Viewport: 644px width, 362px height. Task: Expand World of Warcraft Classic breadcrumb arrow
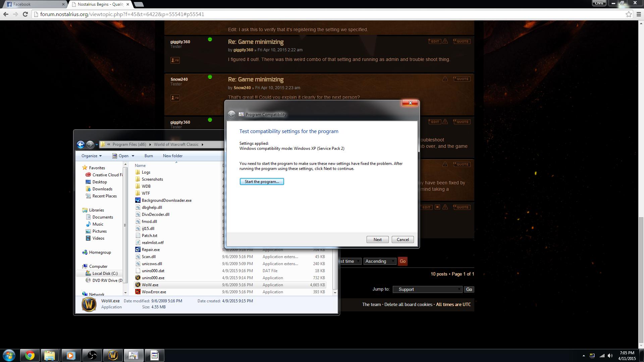pyautogui.click(x=202, y=144)
